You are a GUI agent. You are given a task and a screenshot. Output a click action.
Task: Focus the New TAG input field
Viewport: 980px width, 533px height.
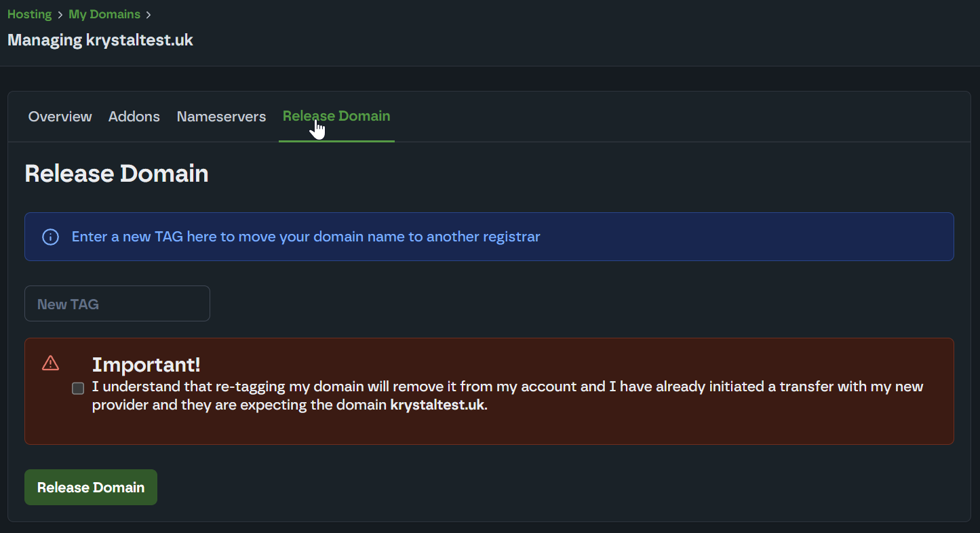click(117, 304)
